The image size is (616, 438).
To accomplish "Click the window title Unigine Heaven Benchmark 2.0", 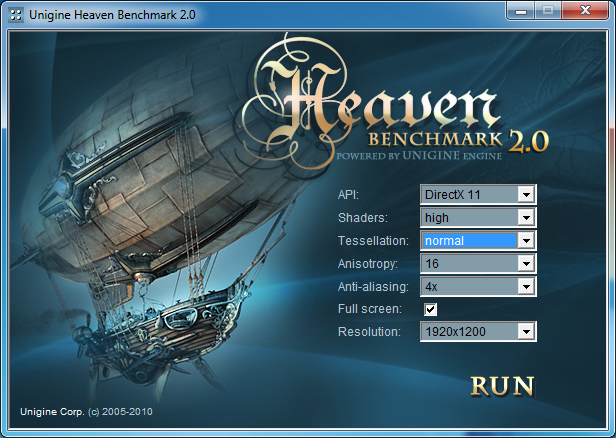I will pos(112,15).
